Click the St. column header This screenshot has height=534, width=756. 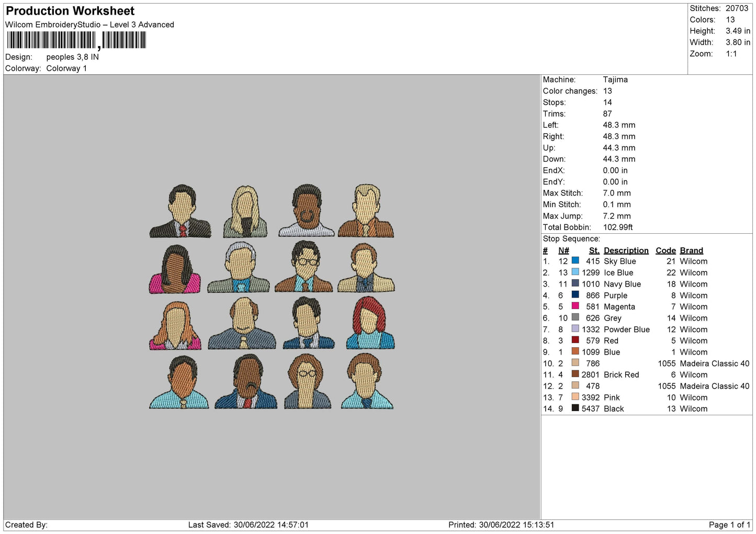coord(594,251)
